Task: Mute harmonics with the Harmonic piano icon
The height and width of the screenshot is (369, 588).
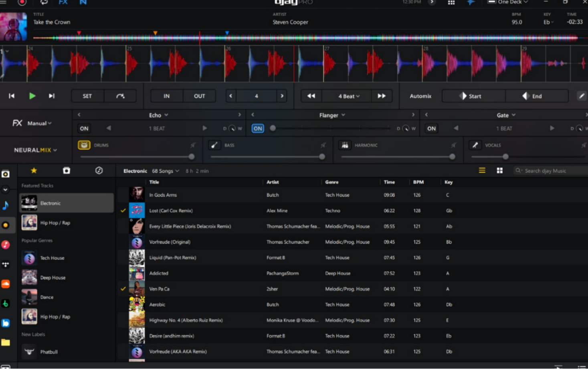Action: click(x=345, y=145)
